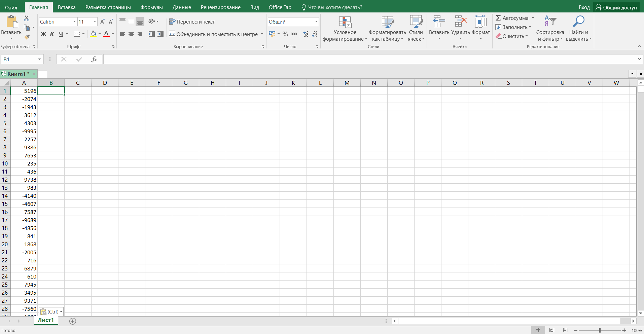The image size is (644, 334).
Task: Apply red font color
Action: (x=106, y=34)
